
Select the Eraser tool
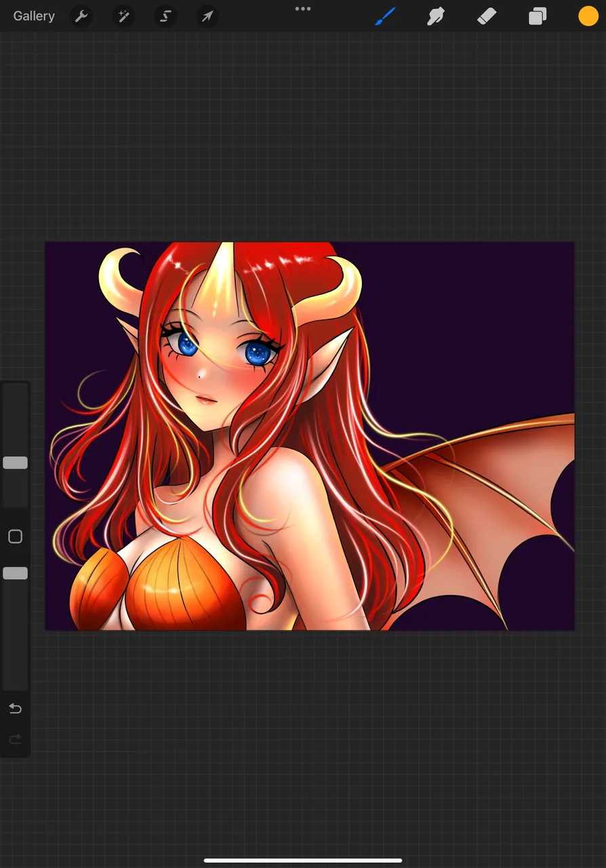(487, 16)
